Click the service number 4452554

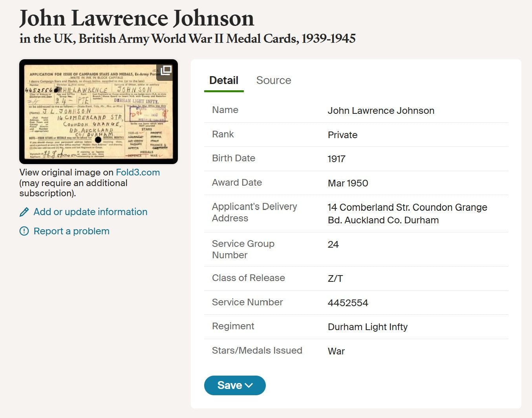[348, 303]
